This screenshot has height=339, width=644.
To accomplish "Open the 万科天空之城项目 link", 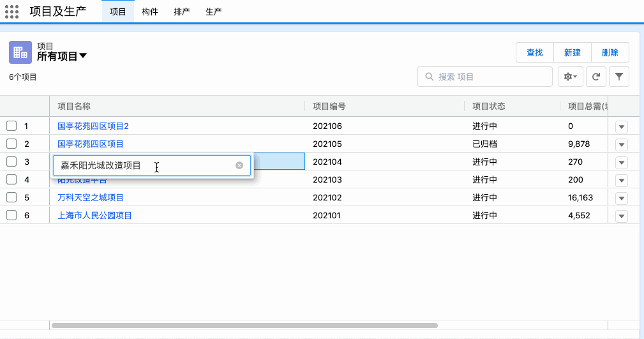I will (91, 198).
